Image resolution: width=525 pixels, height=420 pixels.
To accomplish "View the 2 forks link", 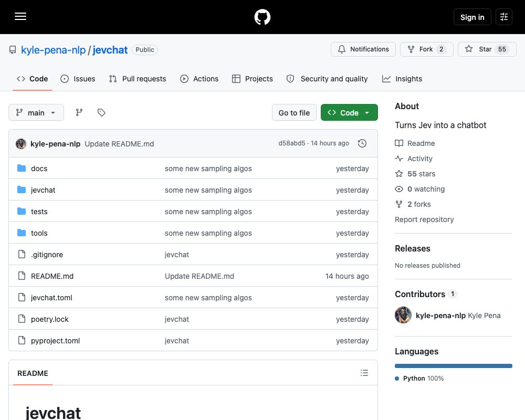I will click(413, 204).
